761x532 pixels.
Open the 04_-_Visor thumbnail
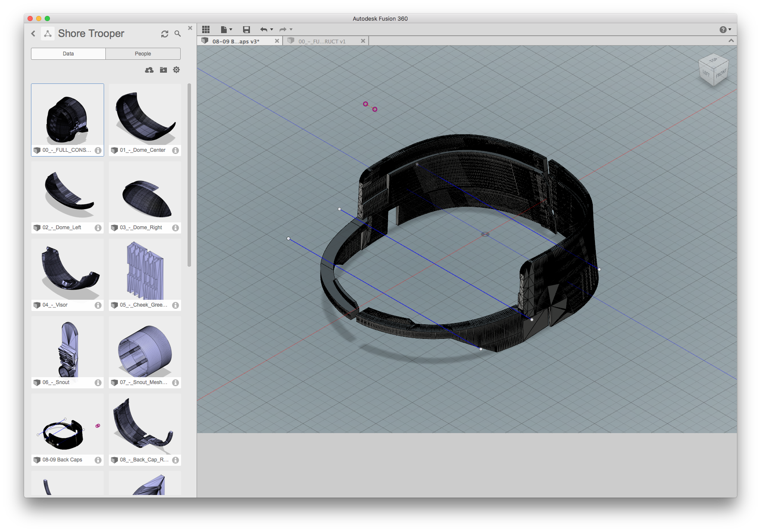coord(68,270)
